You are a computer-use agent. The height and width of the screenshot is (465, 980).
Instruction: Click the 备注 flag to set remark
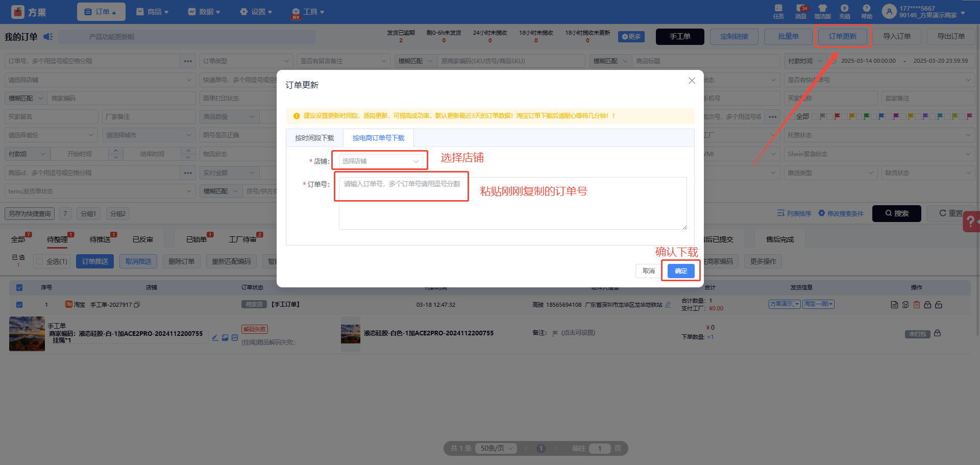[x=555, y=333]
